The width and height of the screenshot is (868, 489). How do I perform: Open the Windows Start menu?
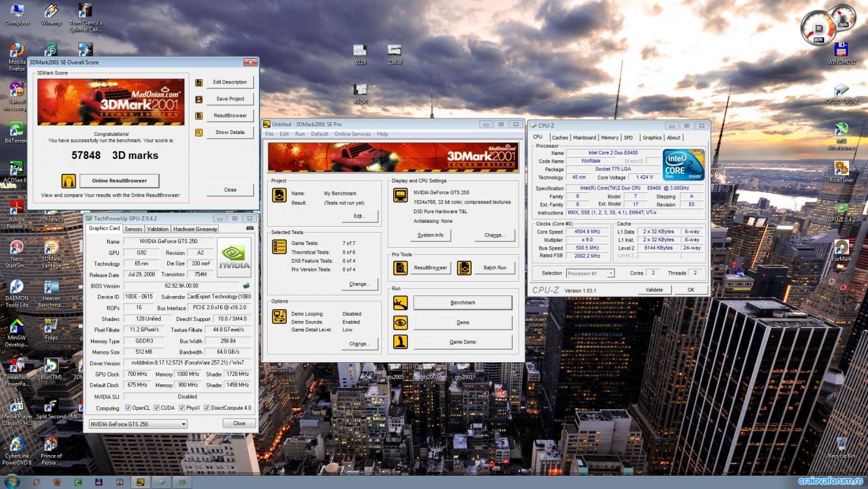click(x=12, y=482)
